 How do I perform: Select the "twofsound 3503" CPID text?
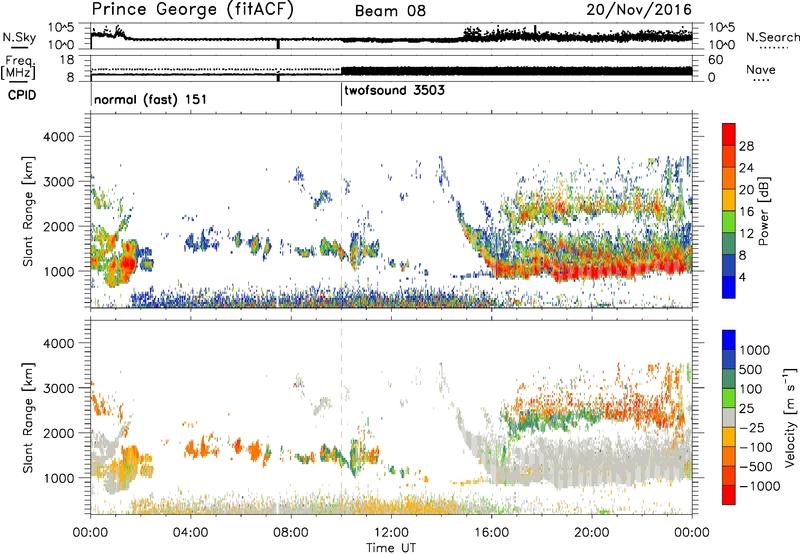[x=394, y=91]
